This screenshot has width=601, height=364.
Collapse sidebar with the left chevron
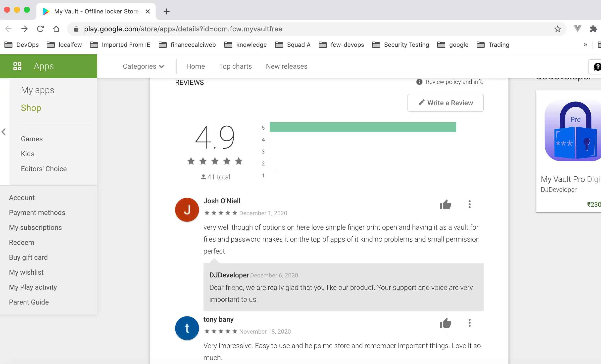pos(4,132)
